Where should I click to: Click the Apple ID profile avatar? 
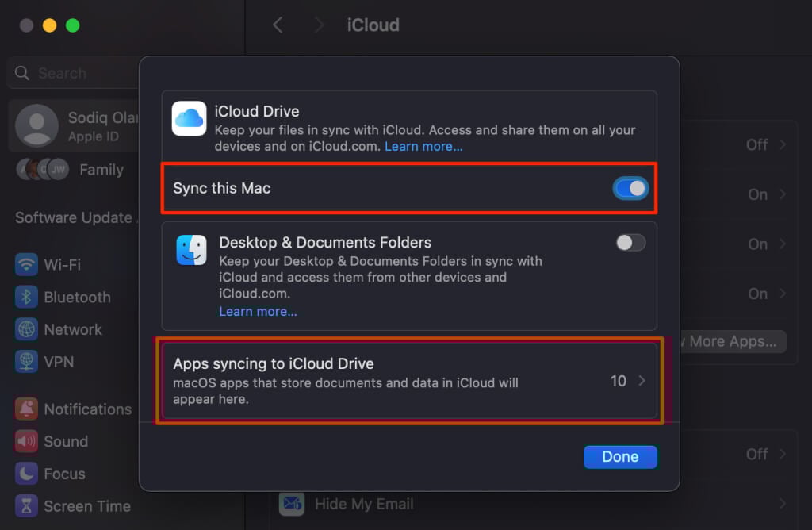[36, 126]
